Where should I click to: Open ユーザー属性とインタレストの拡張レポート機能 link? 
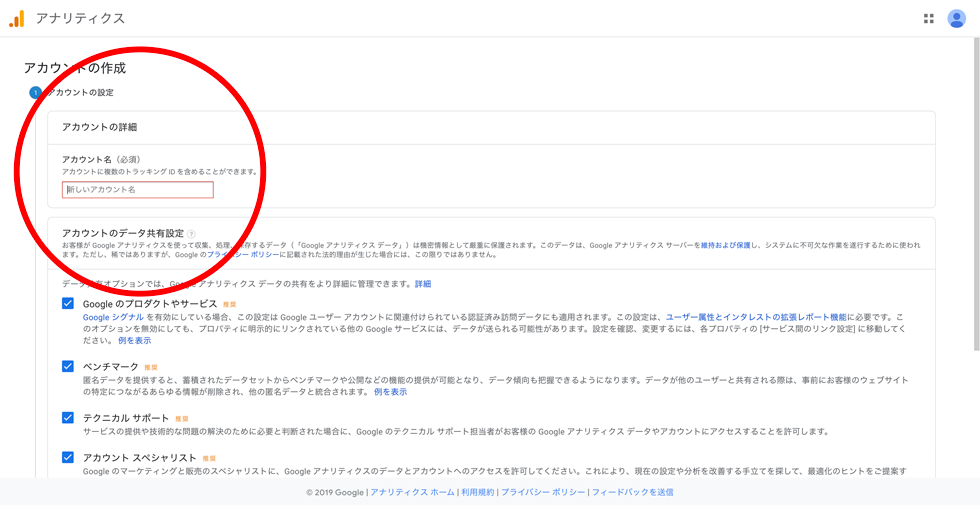pos(756,317)
